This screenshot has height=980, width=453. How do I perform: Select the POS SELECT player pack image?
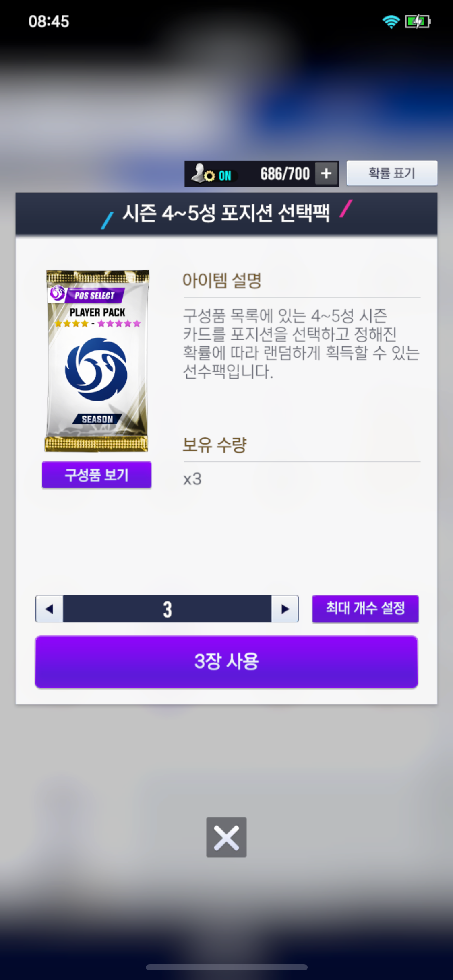[97, 361]
